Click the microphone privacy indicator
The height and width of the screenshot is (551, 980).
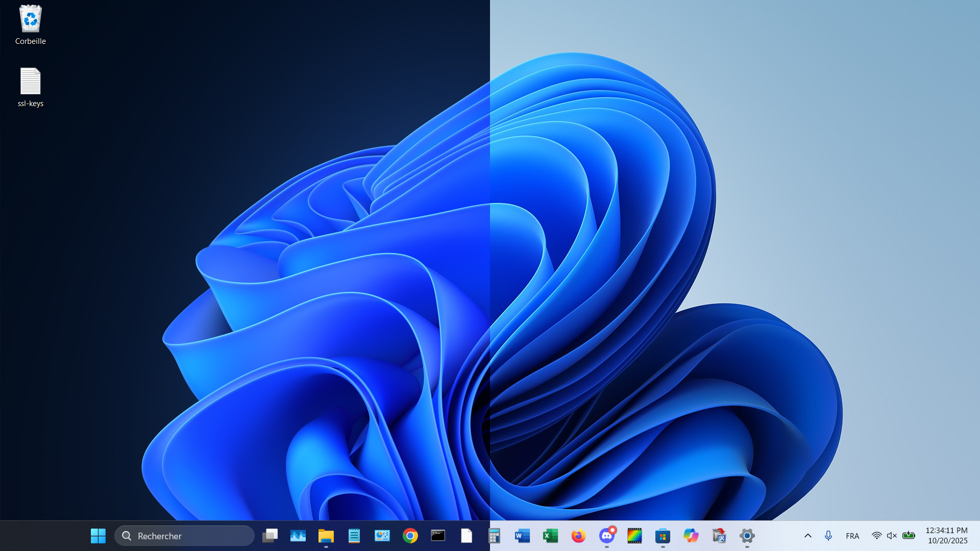coord(828,536)
